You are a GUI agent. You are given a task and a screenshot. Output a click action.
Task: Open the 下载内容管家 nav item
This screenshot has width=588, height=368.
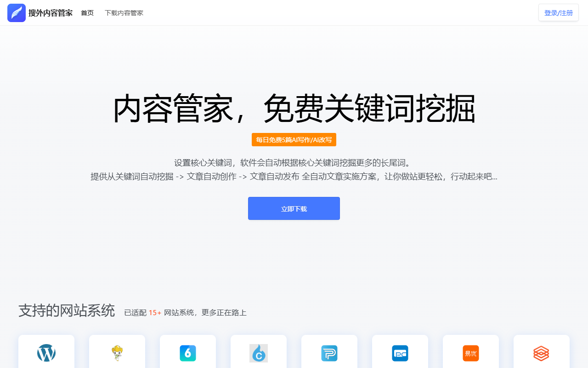click(x=124, y=13)
